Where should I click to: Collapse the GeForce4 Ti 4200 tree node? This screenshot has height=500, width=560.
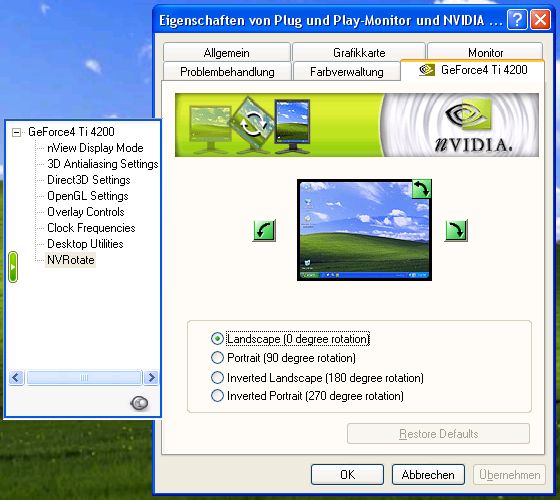click(x=16, y=132)
